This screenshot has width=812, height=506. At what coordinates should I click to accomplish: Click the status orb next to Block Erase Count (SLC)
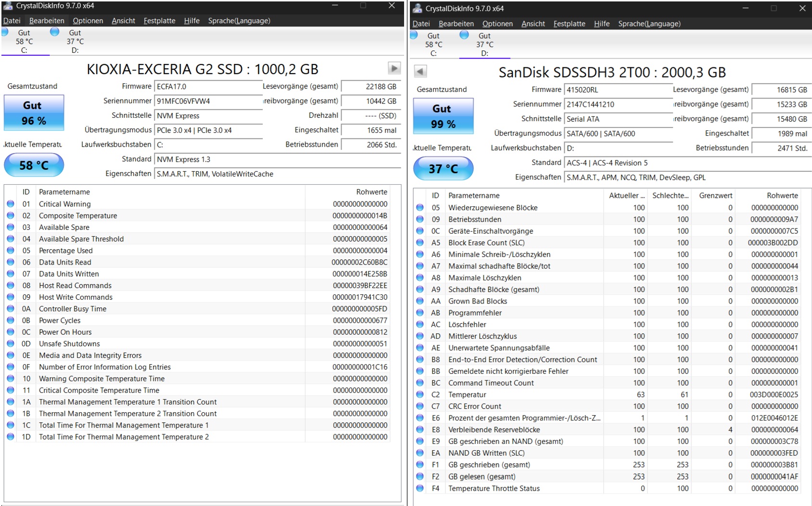point(420,243)
